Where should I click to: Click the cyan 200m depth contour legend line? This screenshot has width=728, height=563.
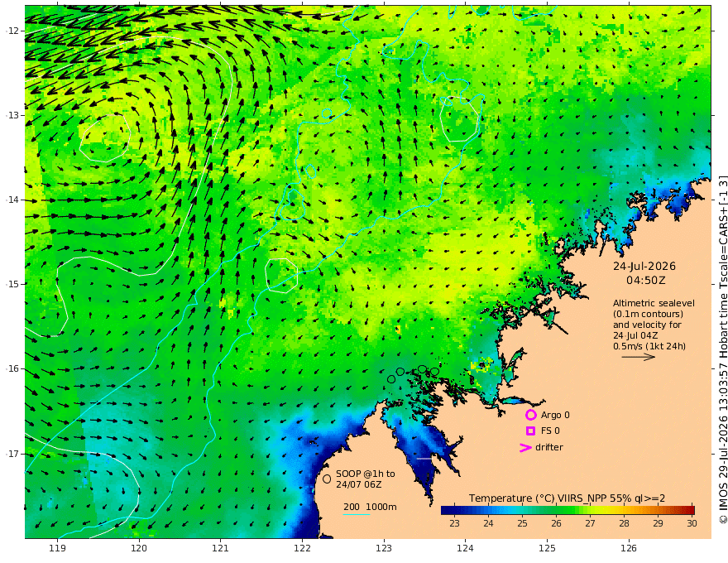pos(356,514)
